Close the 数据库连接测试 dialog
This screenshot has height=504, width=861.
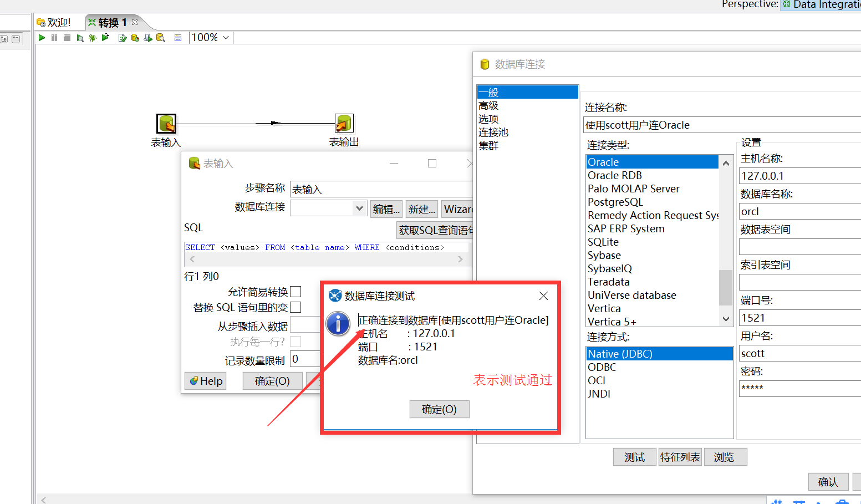544,296
